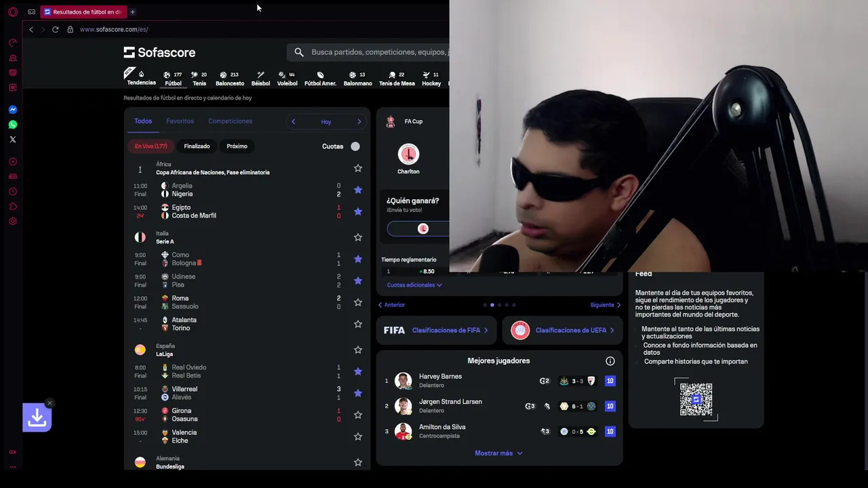The height and width of the screenshot is (488, 868).
Task: Select the Baloncesto sport icon
Action: point(230,79)
